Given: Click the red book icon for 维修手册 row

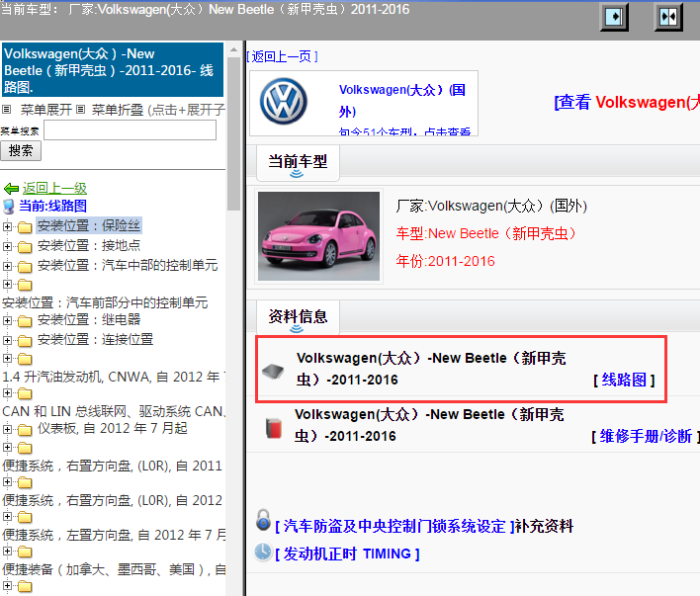Looking at the screenshot, I should coord(274,428).
